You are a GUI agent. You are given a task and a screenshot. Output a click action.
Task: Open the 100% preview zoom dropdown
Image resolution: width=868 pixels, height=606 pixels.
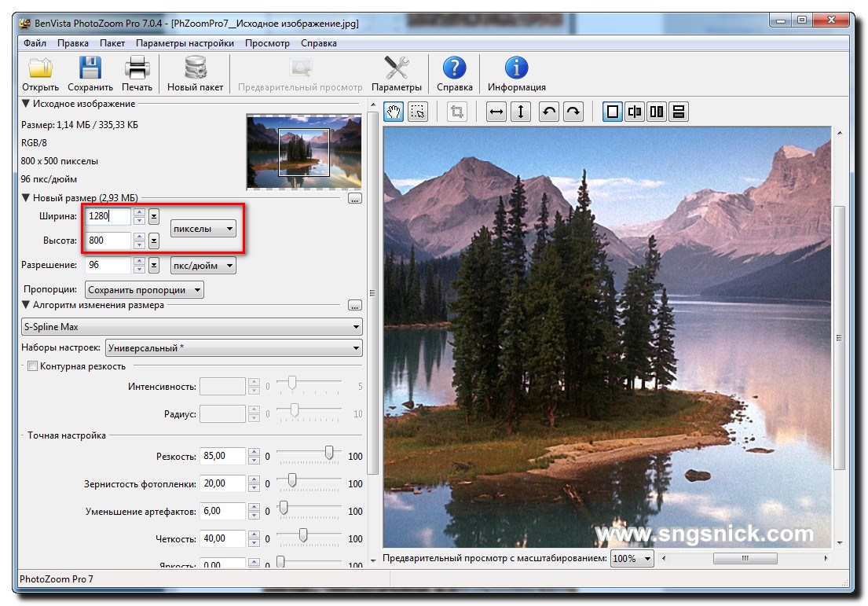(632, 558)
